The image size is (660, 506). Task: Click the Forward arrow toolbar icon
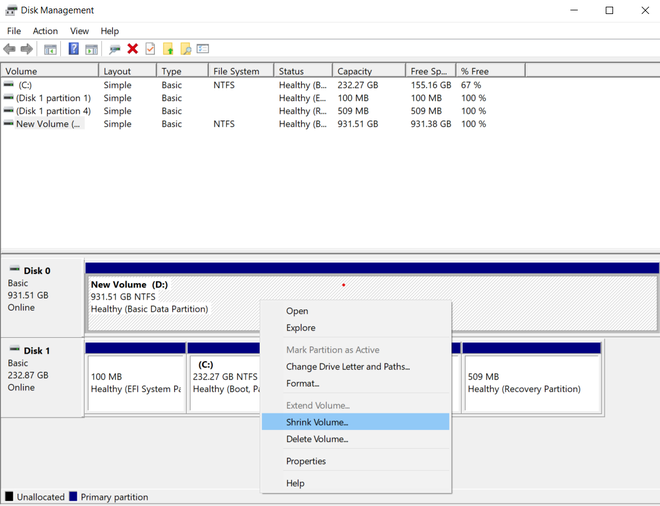point(27,49)
